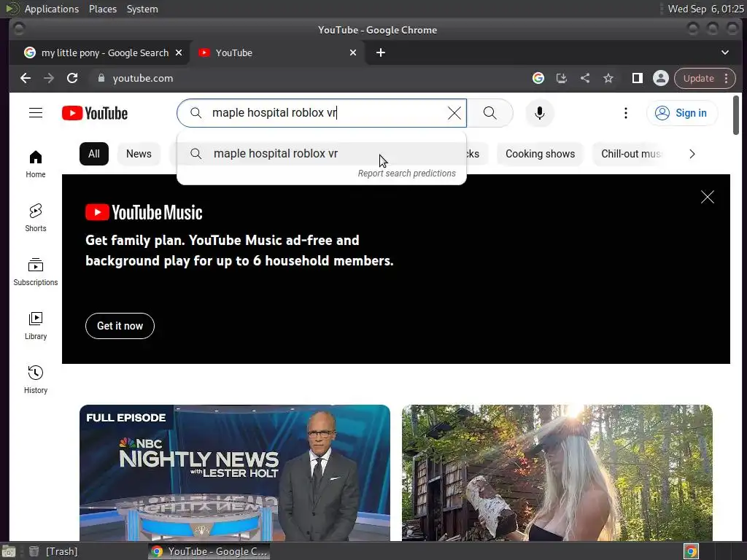Viewport: 747px width, 560px height.
Task: Go to Home in sidebar
Action: [36, 164]
